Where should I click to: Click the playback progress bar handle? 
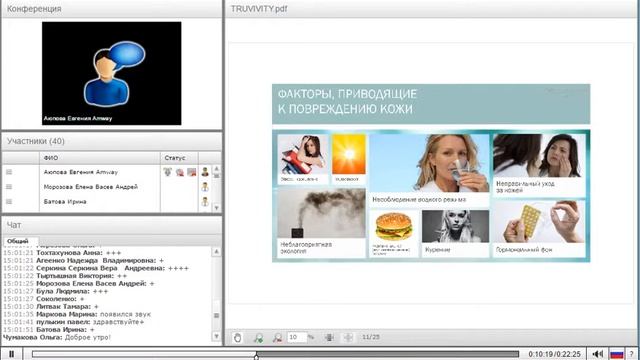[256, 356]
